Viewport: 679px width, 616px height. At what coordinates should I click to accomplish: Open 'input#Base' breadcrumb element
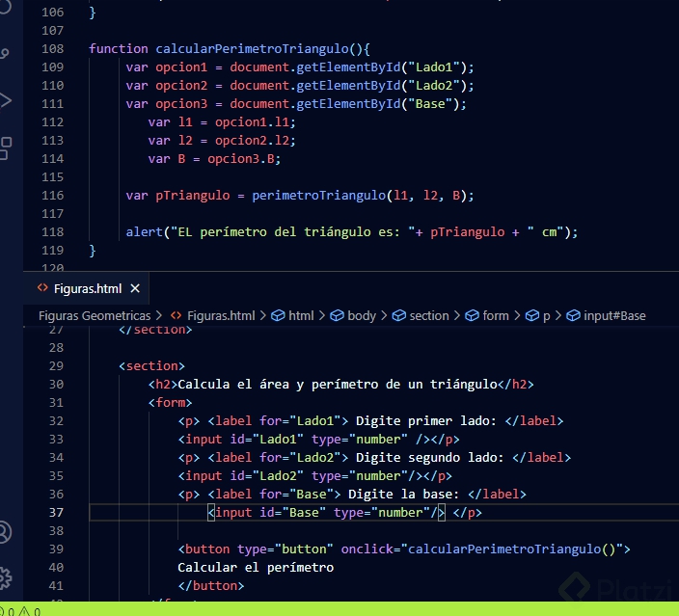coord(614,315)
